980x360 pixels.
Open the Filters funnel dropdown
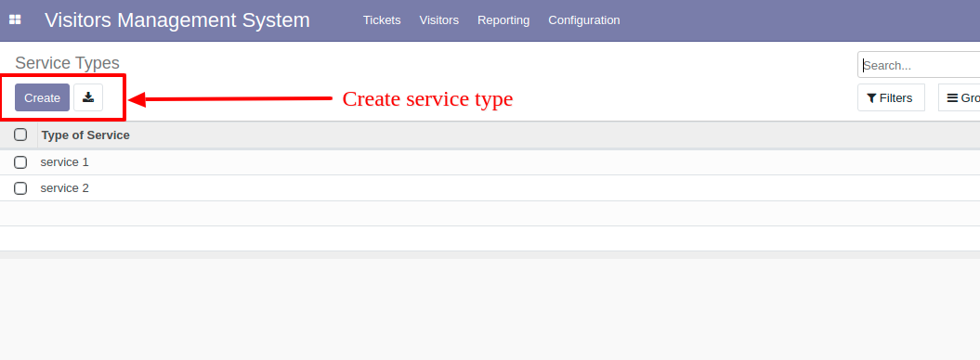891,98
